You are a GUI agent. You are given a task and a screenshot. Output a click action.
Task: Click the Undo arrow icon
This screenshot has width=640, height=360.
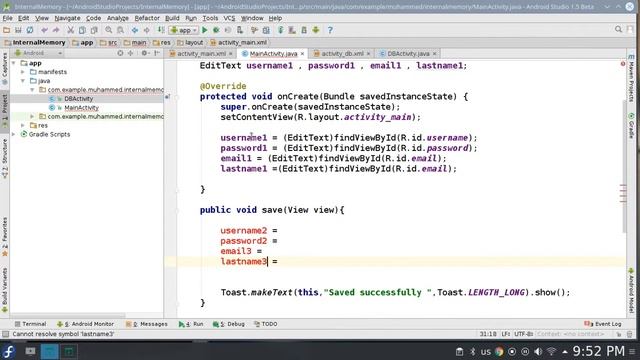click(x=44, y=30)
